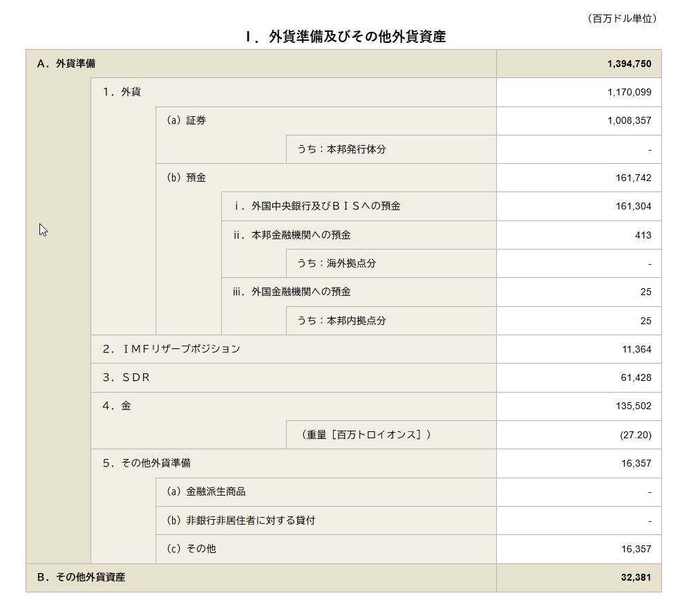Click 外国中央銀行及びBISへの預金 label

tap(316, 206)
